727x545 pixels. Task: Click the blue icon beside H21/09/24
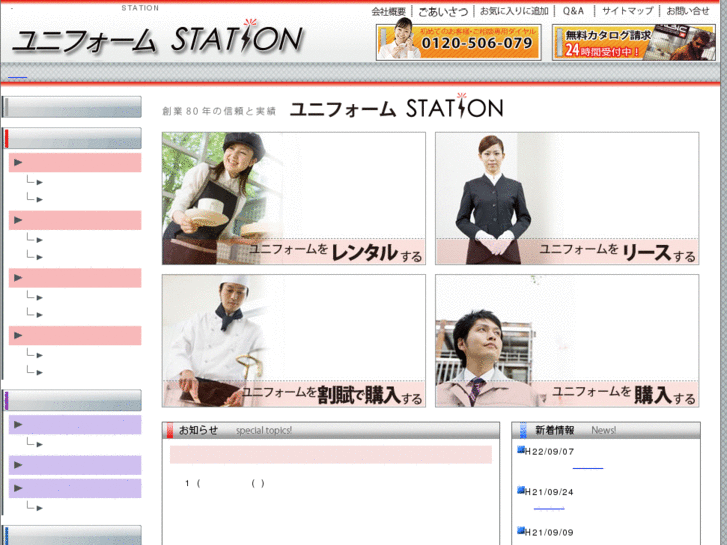coord(521,490)
